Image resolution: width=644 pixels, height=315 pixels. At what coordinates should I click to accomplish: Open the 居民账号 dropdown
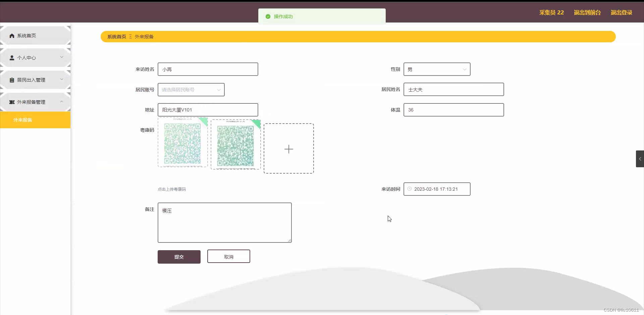[x=191, y=90]
